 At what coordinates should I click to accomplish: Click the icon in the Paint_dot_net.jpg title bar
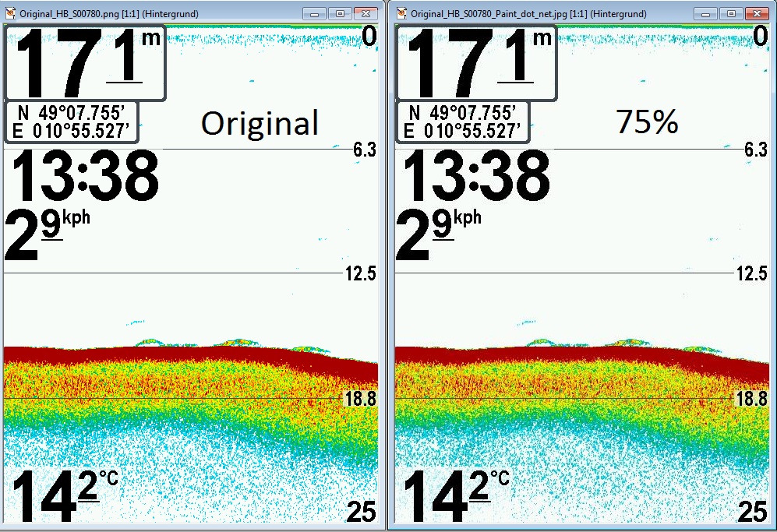402,13
